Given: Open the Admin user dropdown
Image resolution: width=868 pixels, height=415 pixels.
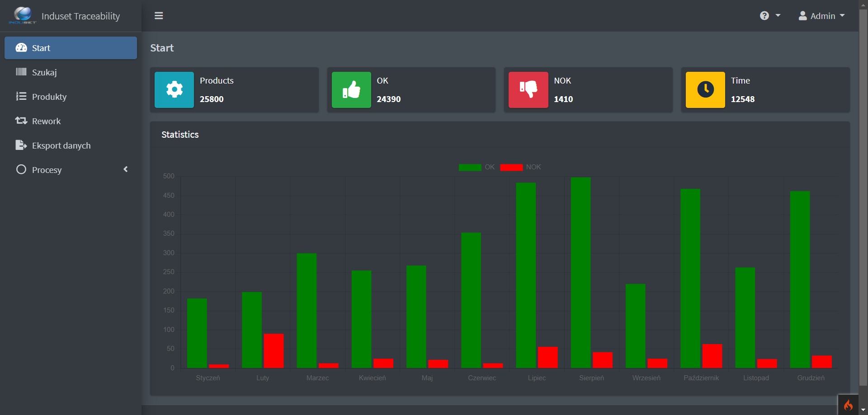Looking at the screenshot, I should click(x=821, y=16).
